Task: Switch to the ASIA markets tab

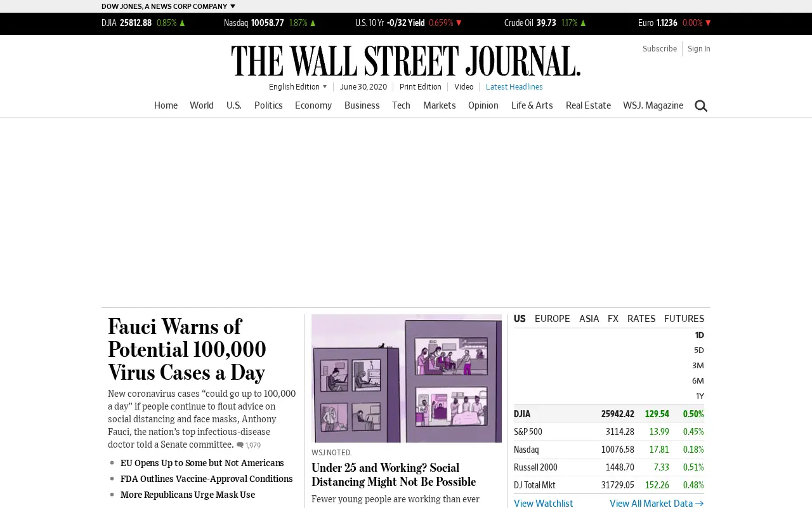Action: point(589,319)
